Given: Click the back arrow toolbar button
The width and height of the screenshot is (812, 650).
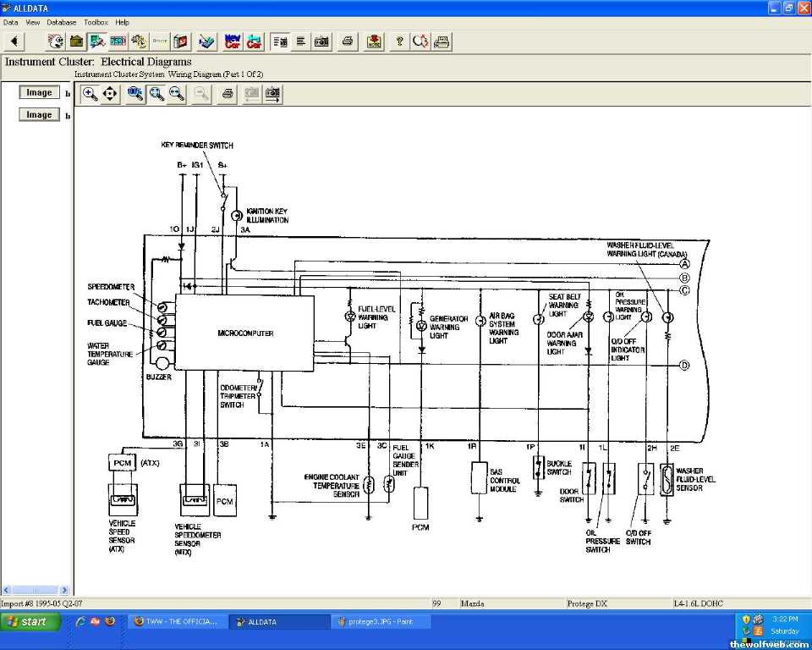Looking at the screenshot, I should [x=15, y=41].
